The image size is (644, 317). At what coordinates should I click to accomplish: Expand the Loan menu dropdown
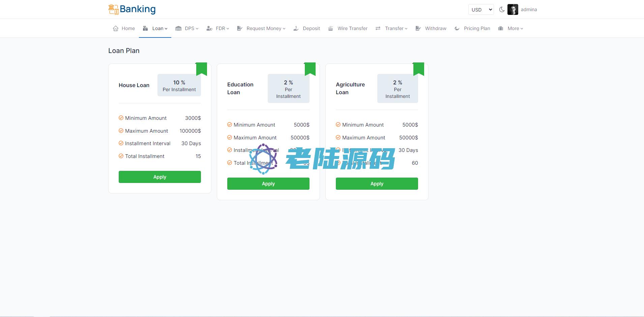(x=159, y=28)
